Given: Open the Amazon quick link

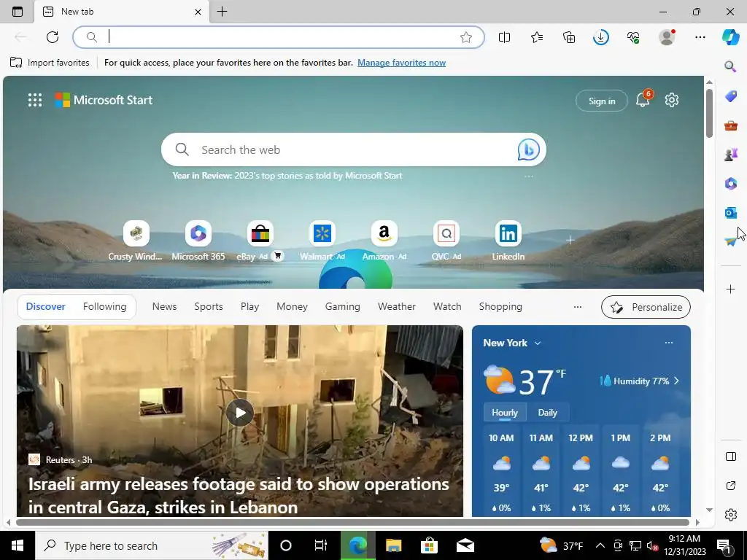Looking at the screenshot, I should [x=384, y=241].
